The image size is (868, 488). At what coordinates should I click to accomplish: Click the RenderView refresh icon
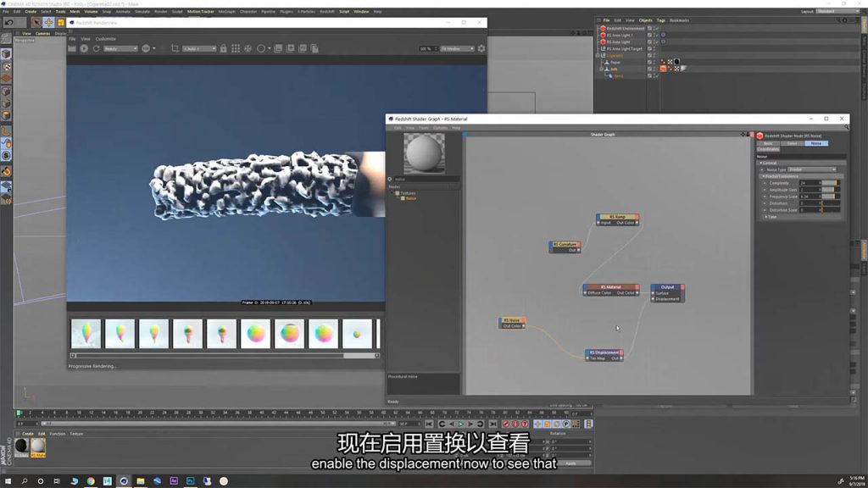(97, 48)
